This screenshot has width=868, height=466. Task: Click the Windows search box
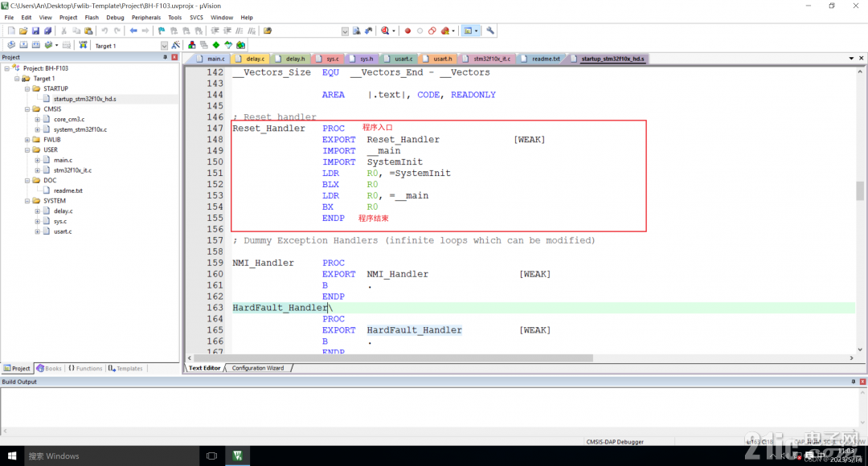coord(111,456)
